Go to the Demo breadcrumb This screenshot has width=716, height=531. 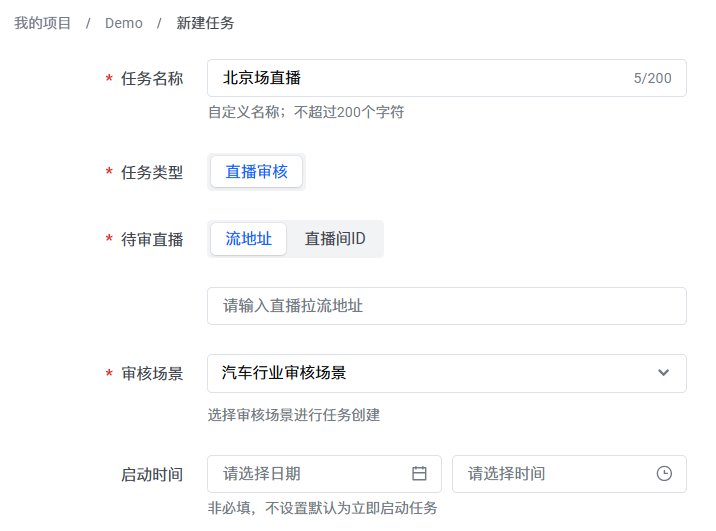[124, 23]
